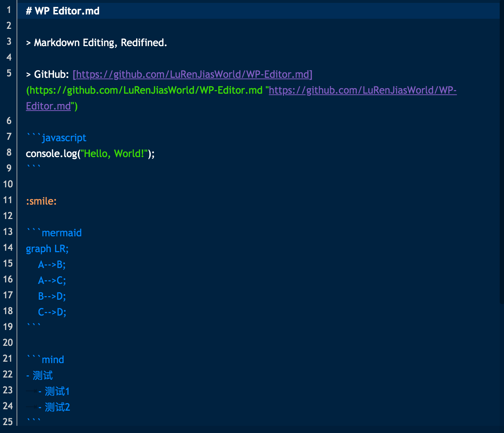This screenshot has height=433, width=504.
Task: Click the indented "- 测试1" item
Action: tap(54, 391)
